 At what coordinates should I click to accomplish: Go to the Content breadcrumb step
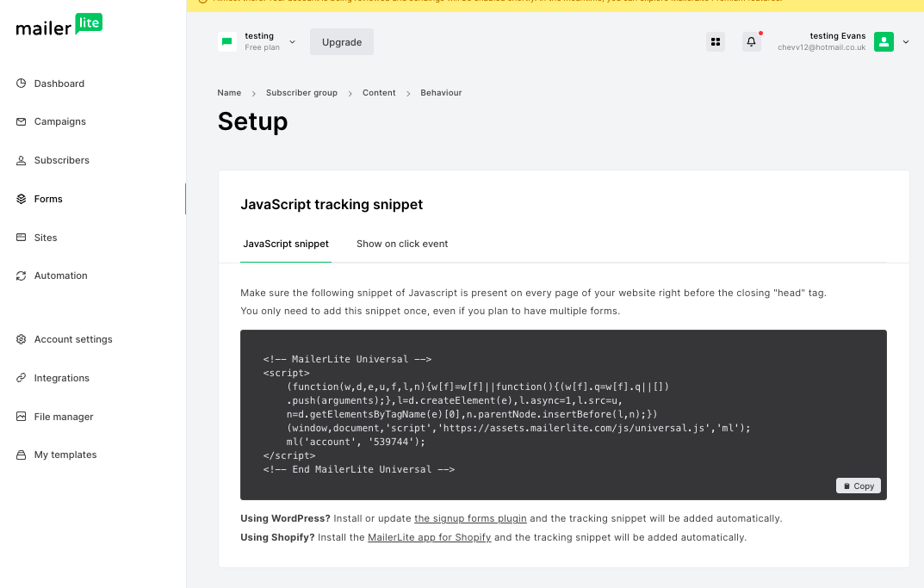coord(379,92)
